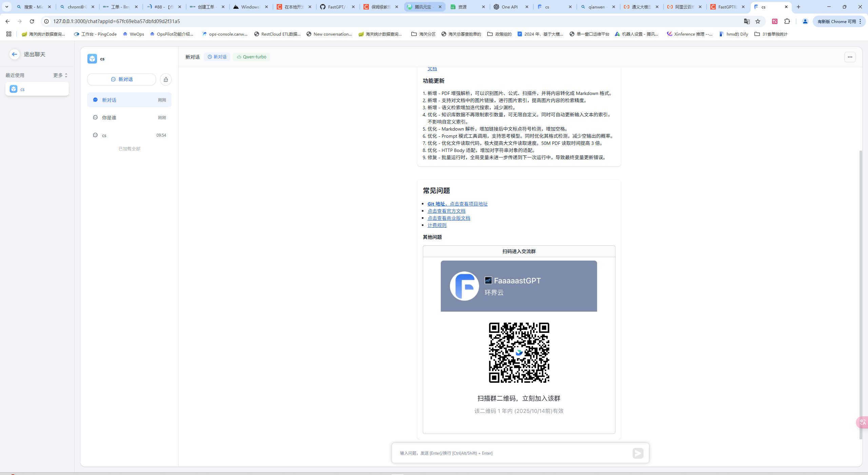Open the Chrome extensions puzzle icon
The image size is (868, 475).
pos(787,21)
